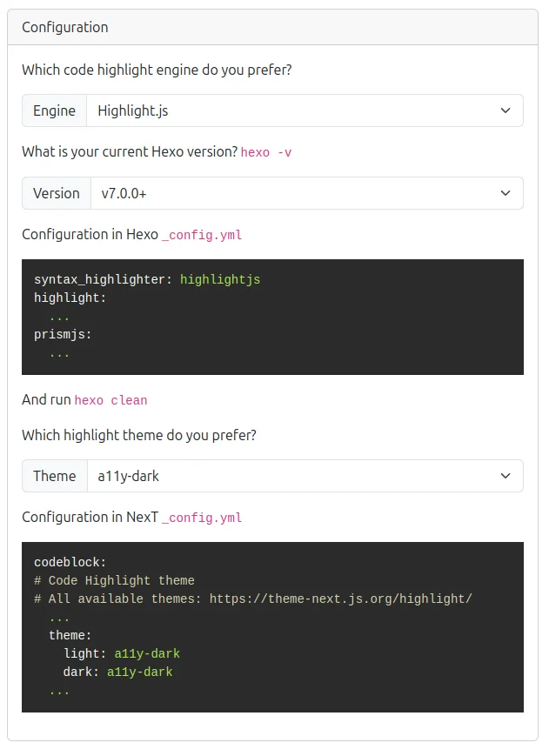Click the 'prismjs:' code line
Screen dimensions: 549x756
pos(63,335)
